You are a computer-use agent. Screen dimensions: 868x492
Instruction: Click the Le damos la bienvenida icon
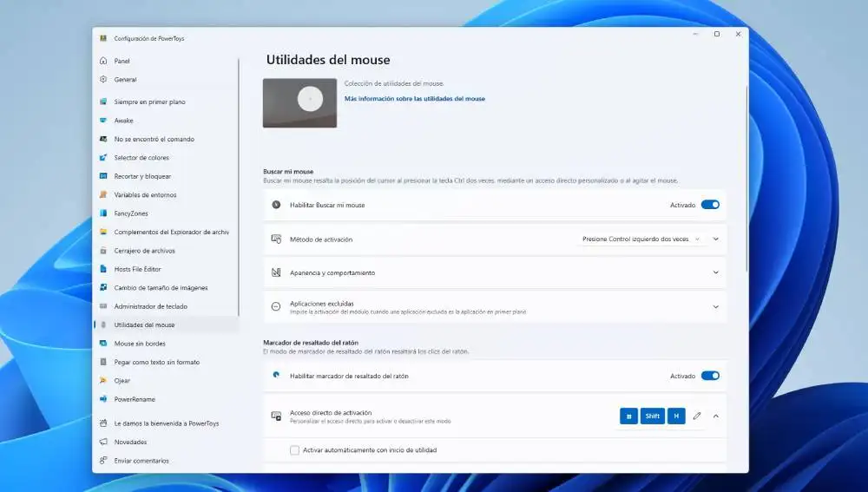click(x=103, y=423)
